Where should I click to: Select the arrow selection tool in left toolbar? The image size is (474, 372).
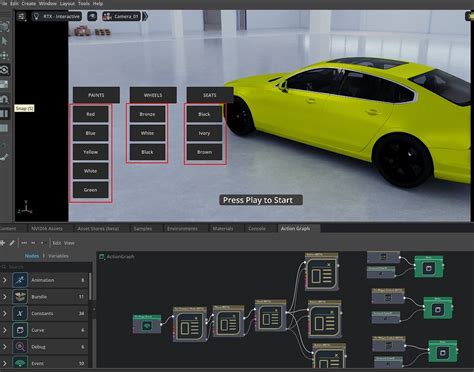point(4,41)
